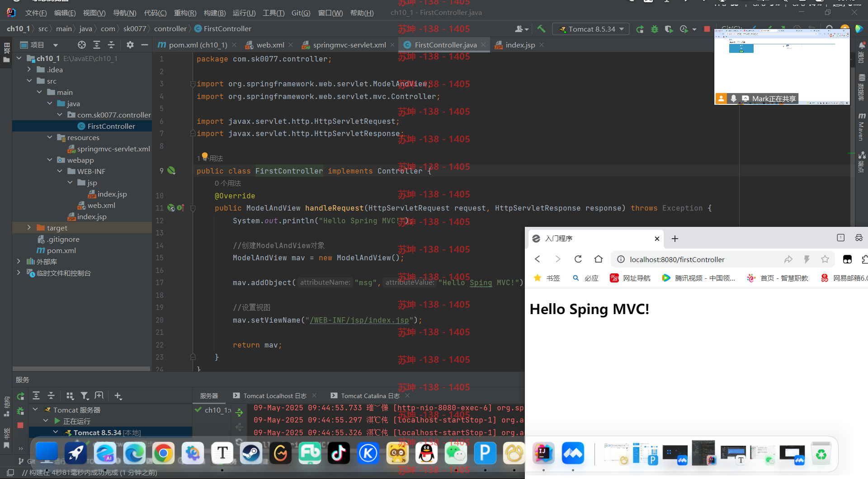This screenshot has height=479, width=868.
Task: Click the browser address bar URL
Action: [677, 259]
